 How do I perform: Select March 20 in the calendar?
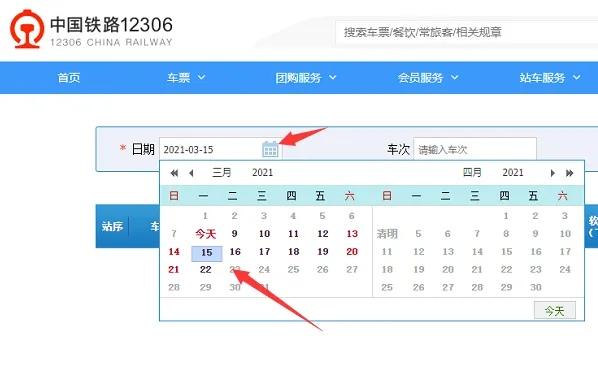[352, 251]
